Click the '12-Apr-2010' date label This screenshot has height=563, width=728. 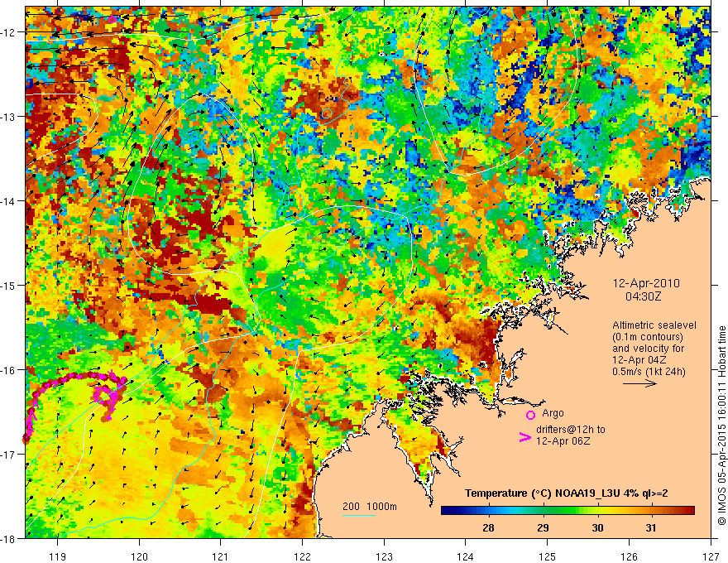click(646, 283)
